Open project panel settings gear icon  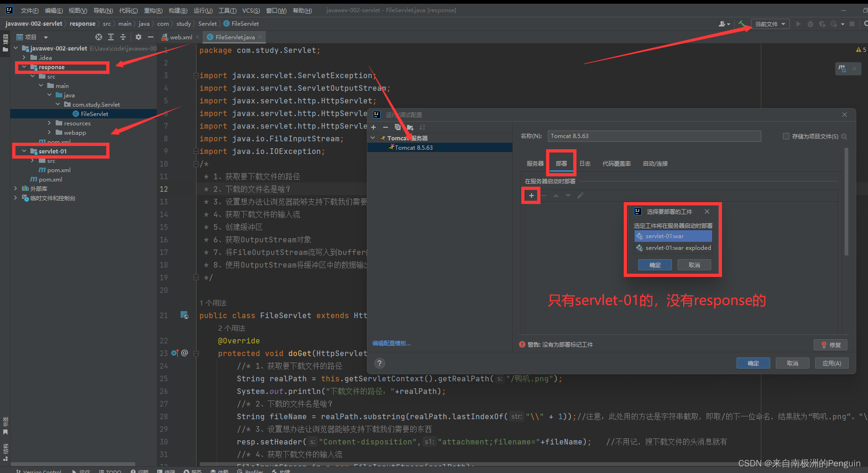139,37
